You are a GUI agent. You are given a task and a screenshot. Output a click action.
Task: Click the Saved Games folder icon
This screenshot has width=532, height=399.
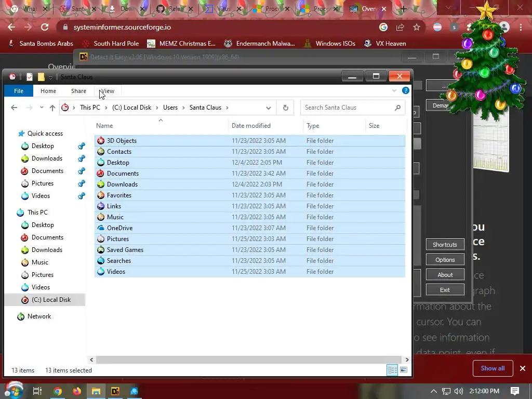click(x=101, y=250)
